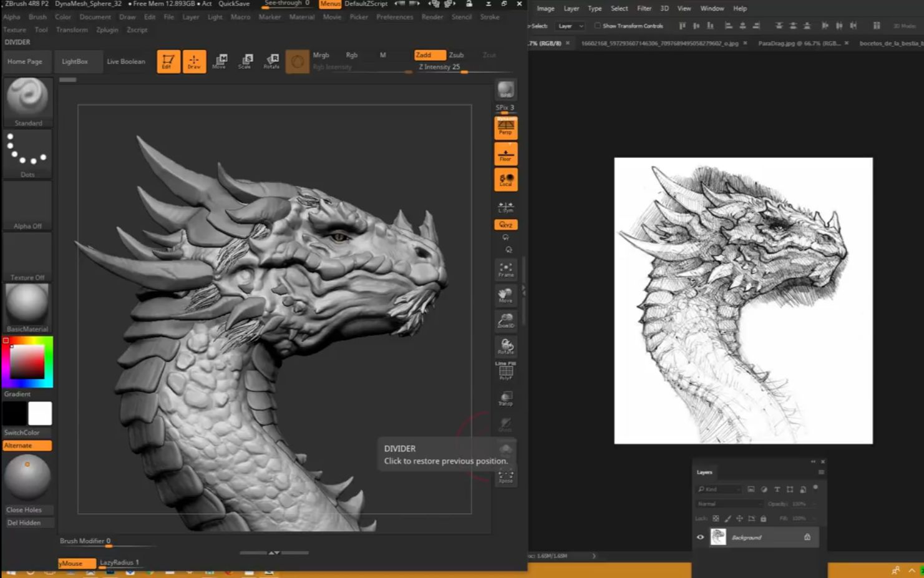Pick a color in the ZBrush color picker
This screenshot has width=924, height=578.
[x=27, y=362]
